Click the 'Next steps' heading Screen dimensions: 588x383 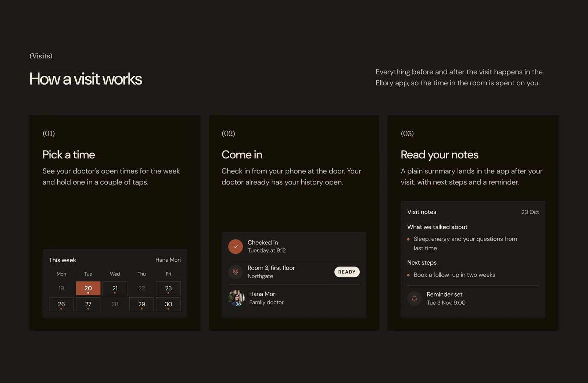pyautogui.click(x=422, y=262)
